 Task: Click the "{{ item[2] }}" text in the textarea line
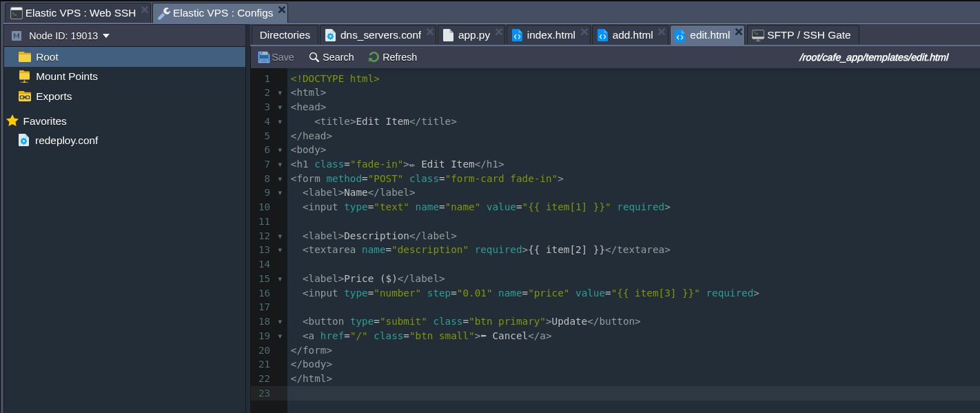pyautogui.click(x=566, y=250)
